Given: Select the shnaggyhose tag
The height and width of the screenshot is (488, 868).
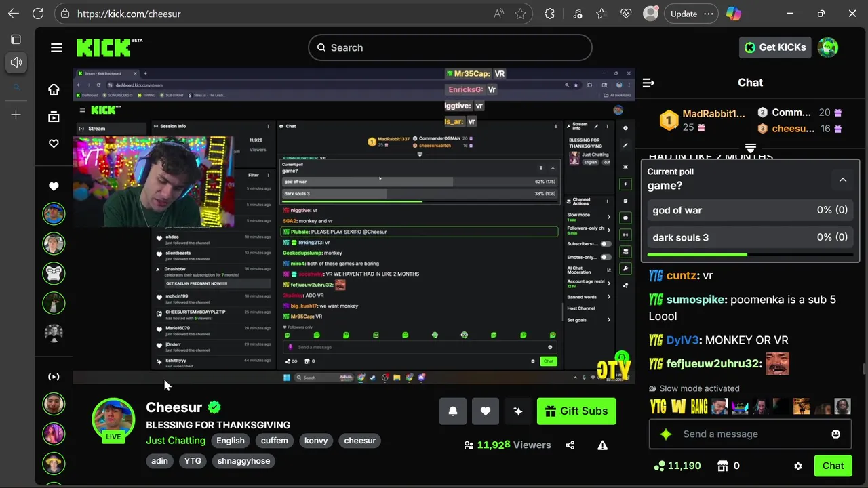Looking at the screenshot, I should (x=244, y=461).
